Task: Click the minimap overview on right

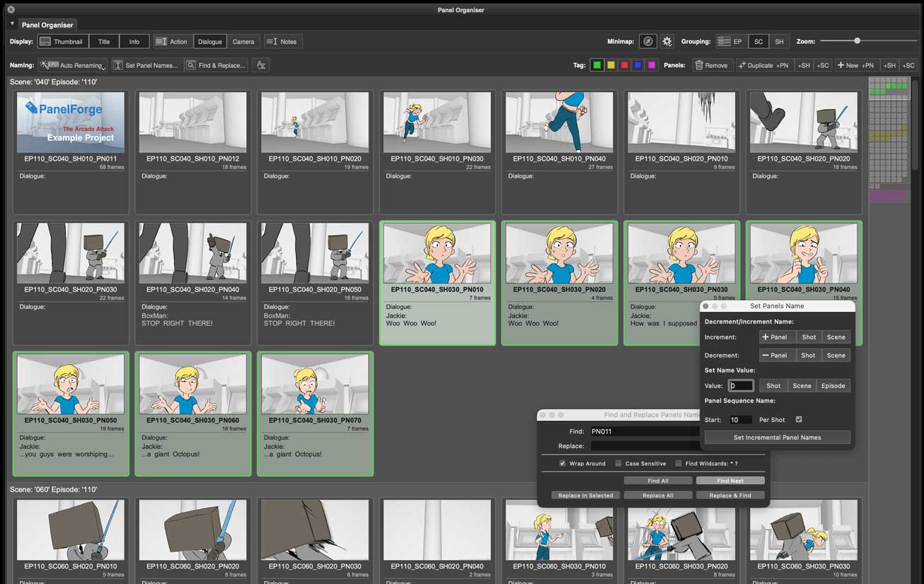Action: 889,140
